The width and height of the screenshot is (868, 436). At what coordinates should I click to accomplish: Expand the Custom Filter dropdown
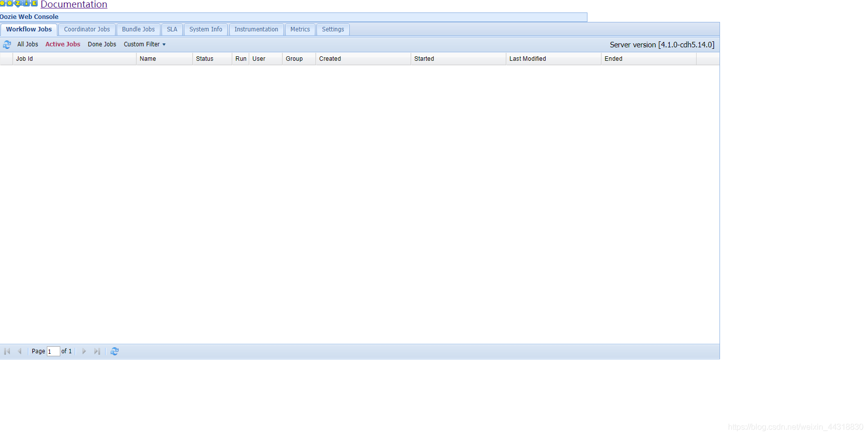pos(145,44)
